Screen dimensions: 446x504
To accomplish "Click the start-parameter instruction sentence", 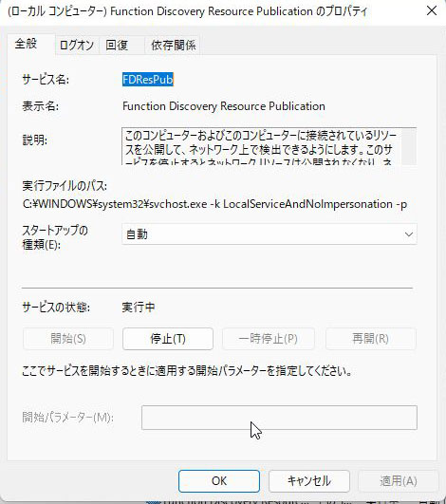I will tap(187, 371).
